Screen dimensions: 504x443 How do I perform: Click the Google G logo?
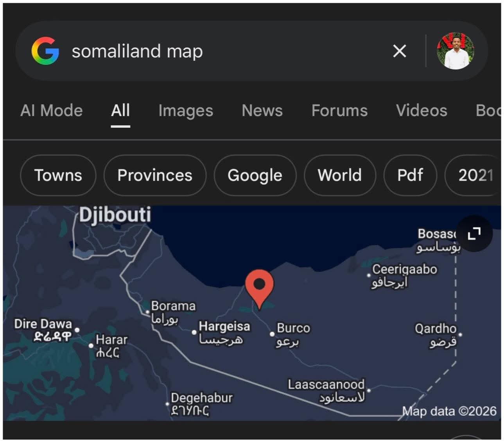point(45,51)
